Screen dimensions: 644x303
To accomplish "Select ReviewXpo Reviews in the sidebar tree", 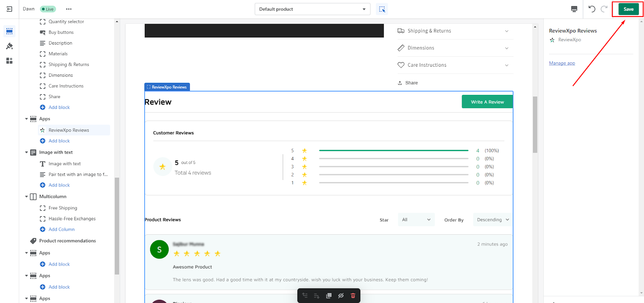I will tap(74, 130).
